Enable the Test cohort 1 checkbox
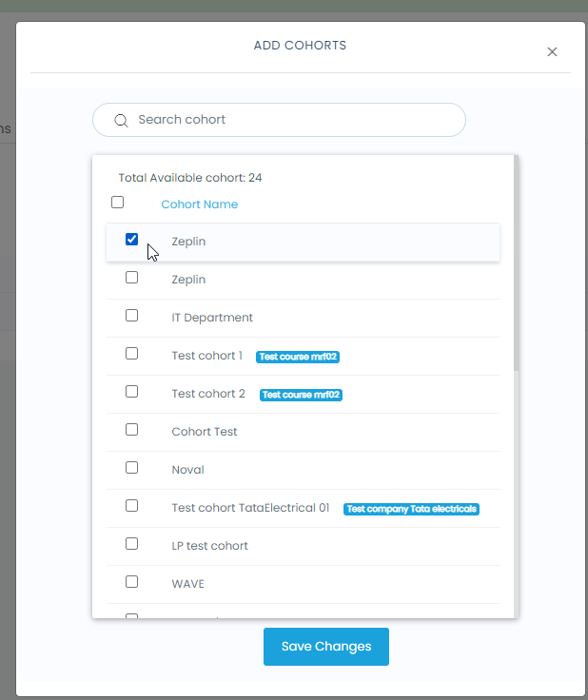The width and height of the screenshot is (588, 700). coord(132,354)
